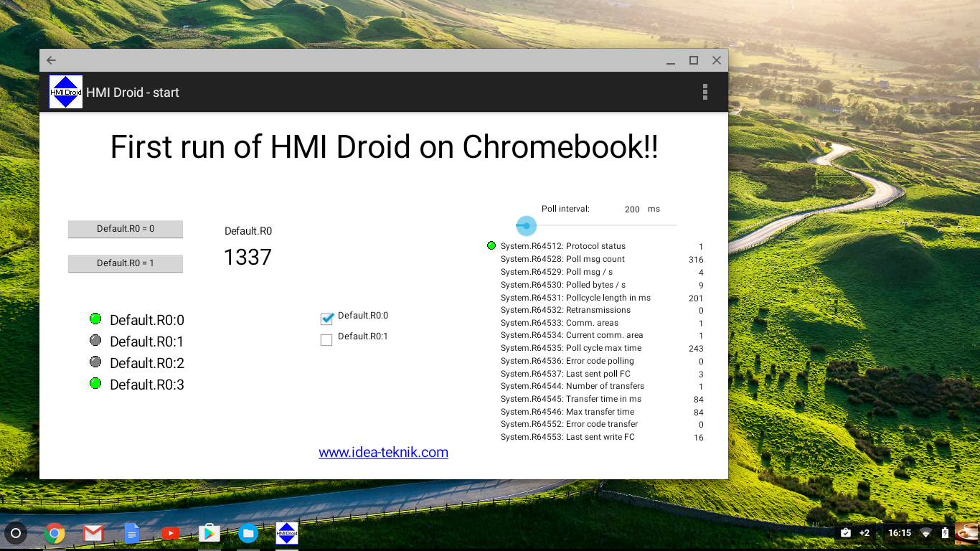This screenshot has width=980, height=551.
Task: Click the Wi-Fi status icon
Action: (926, 533)
